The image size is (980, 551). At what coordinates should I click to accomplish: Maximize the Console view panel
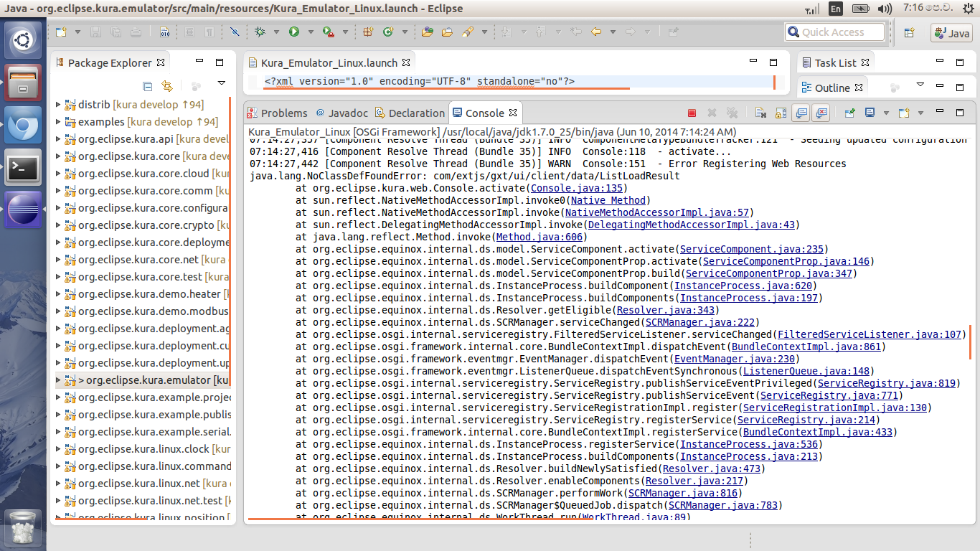point(960,113)
